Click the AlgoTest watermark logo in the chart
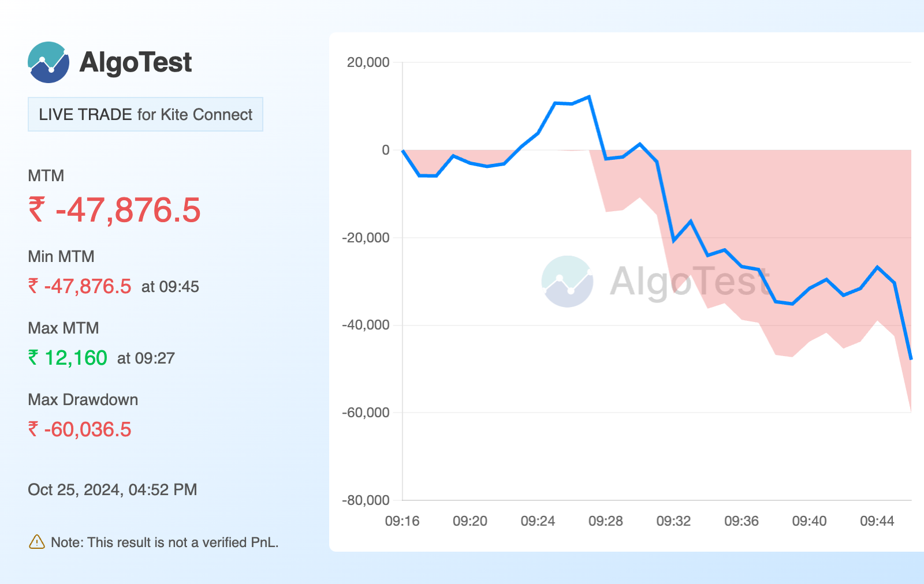This screenshot has width=924, height=584. (567, 282)
